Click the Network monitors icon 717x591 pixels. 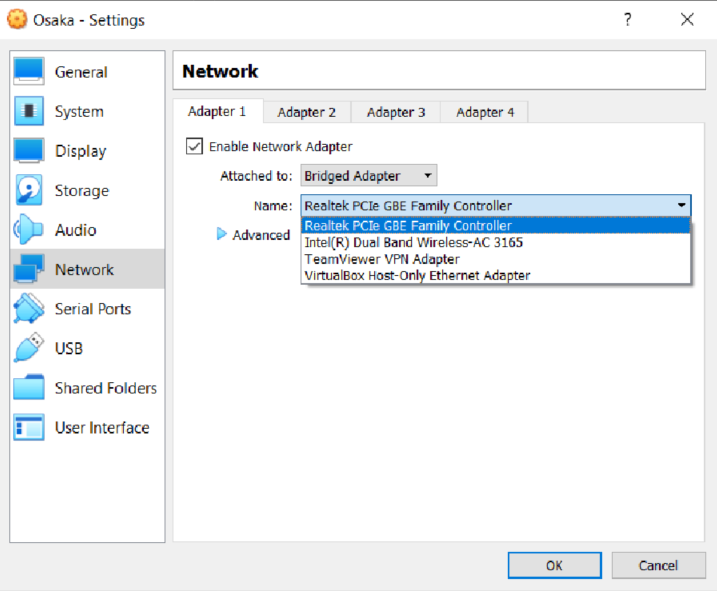pyautogui.click(x=29, y=269)
